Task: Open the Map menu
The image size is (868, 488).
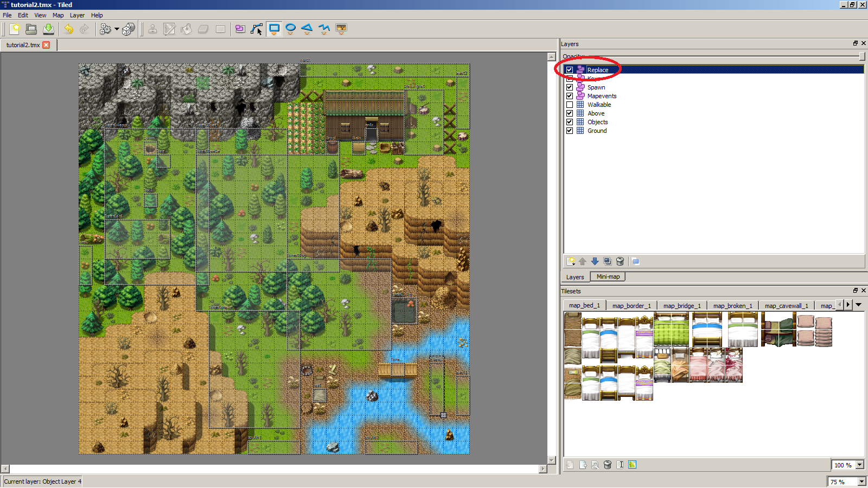Action: click(x=58, y=15)
